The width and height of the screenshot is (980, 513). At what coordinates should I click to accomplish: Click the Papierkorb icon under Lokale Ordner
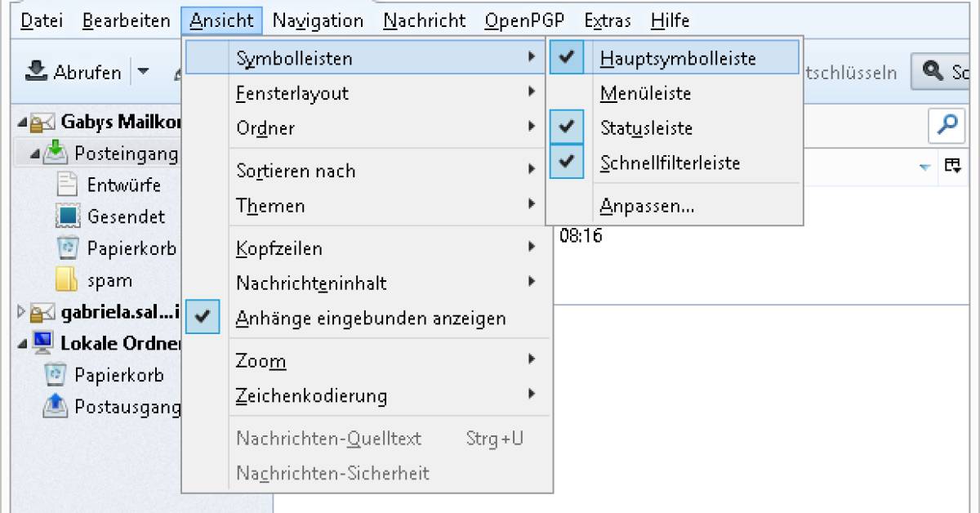click(56, 375)
